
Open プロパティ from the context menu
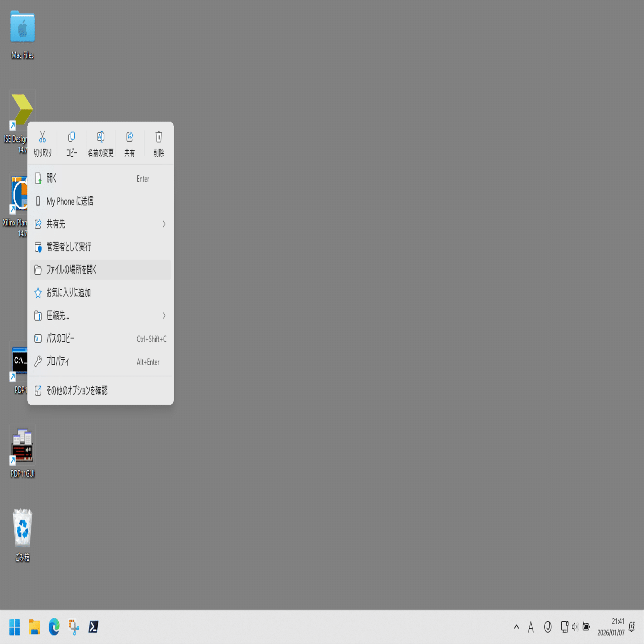click(x=101, y=361)
